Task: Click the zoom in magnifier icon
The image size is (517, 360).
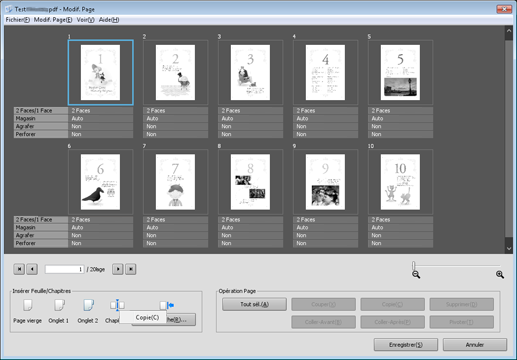Action: (x=500, y=275)
